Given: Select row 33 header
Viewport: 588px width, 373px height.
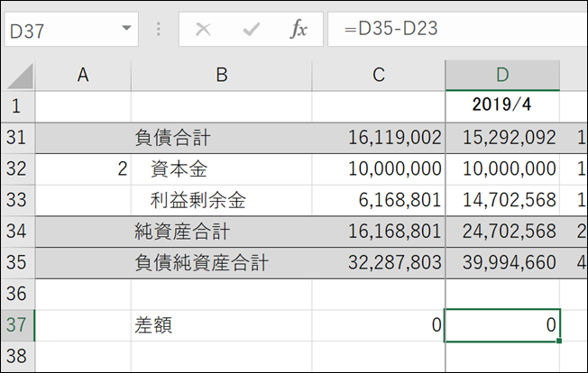Looking at the screenshot, I should point(18,200).
